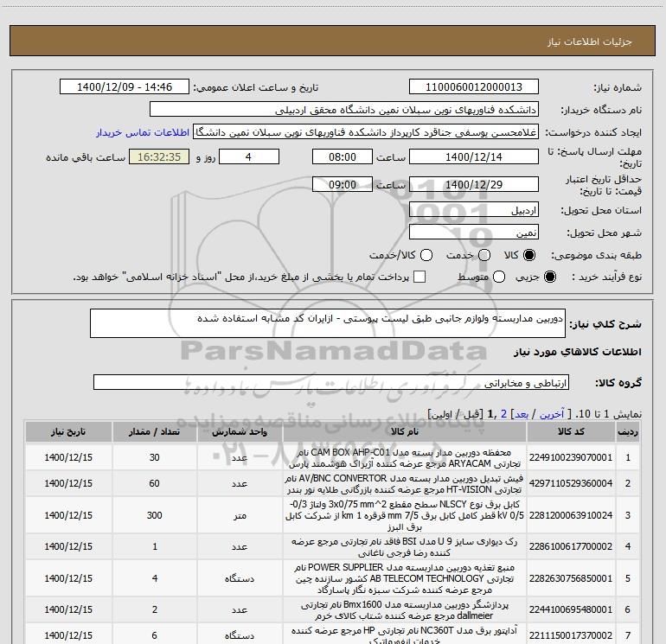
Task: Toggle the اسناد خزانه اسلامی payment checkbox
Action: 419,277
